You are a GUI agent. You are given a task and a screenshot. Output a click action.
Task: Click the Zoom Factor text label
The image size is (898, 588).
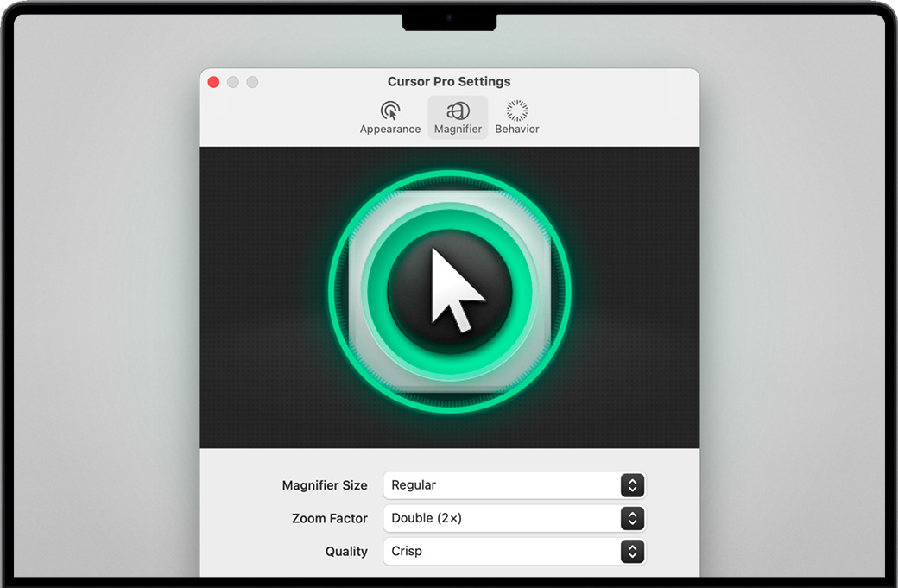pos(330,518)
